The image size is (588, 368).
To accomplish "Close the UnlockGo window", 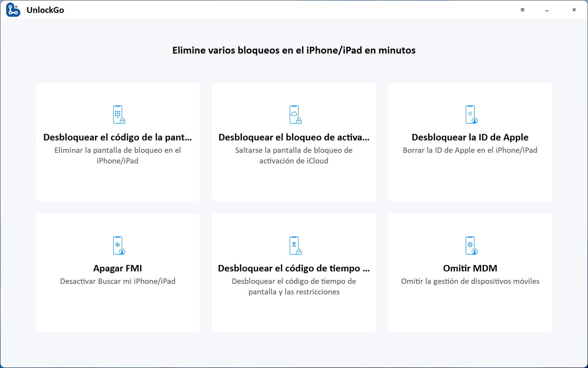I will (x=574, y=10).
